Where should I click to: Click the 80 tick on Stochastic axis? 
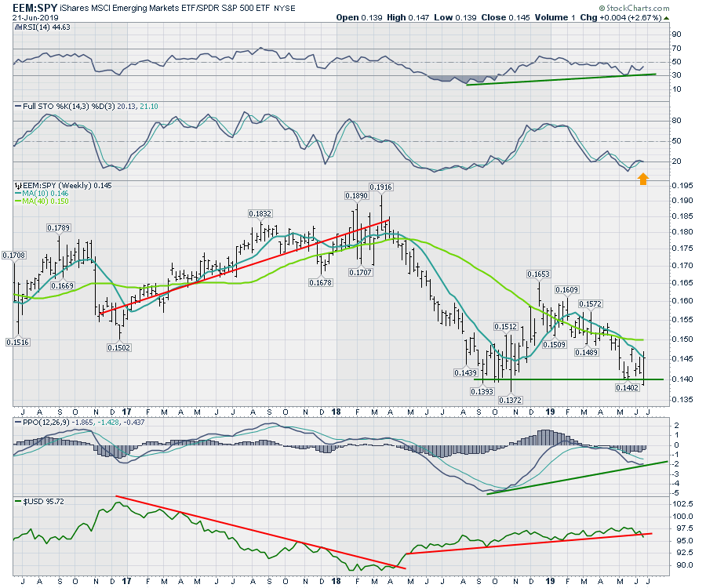677,121
